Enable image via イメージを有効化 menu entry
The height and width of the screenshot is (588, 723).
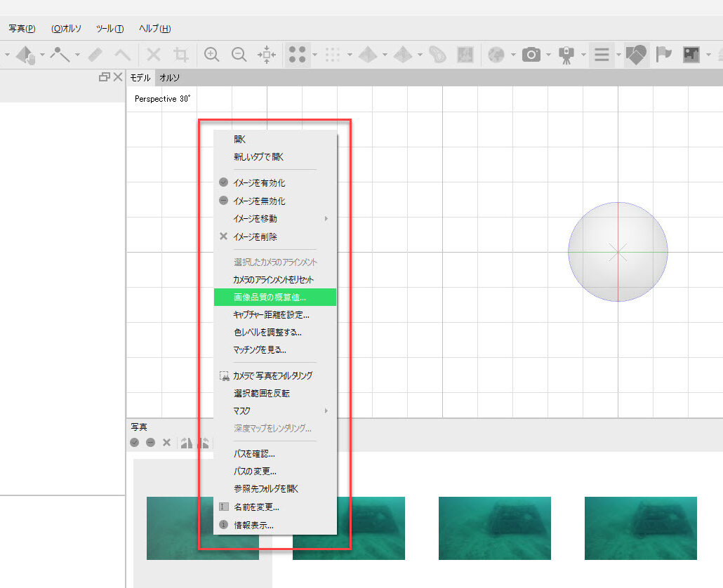click(260, 182)
